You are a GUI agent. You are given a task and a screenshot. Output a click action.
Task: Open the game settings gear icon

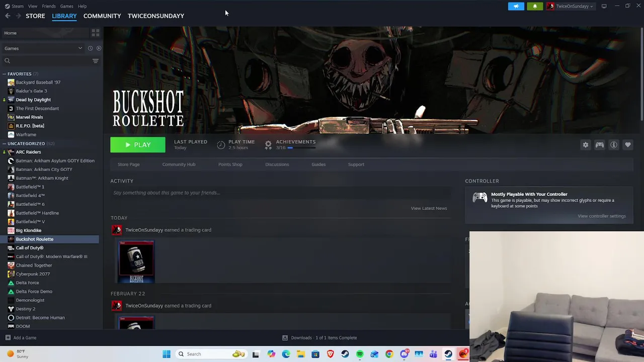point(586,145)
